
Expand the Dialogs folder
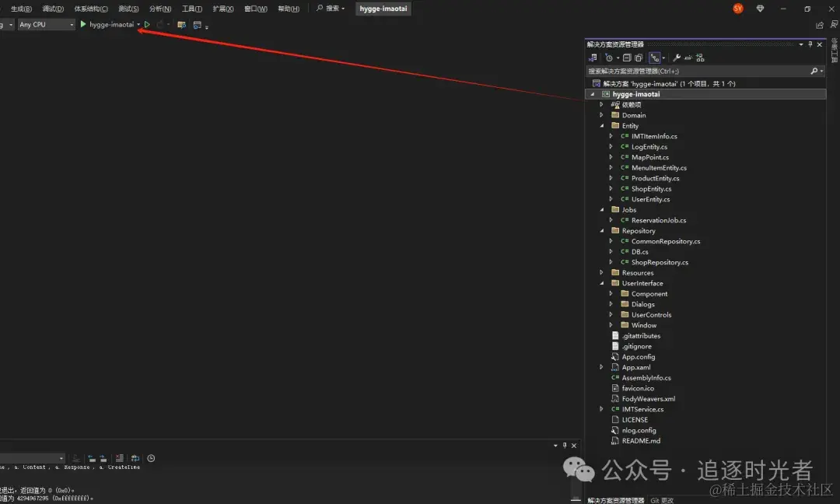pyautogui.click(x=611, y=304)
